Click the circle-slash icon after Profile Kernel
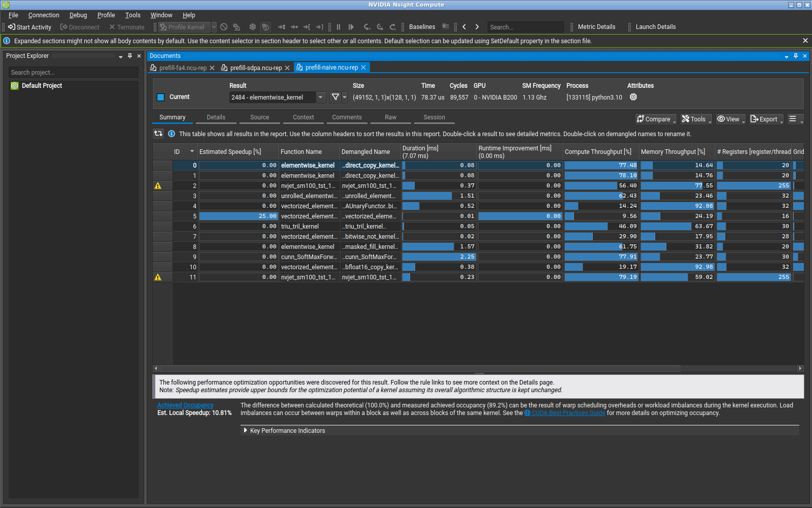 pyautogui.click(x=224, y=27)
